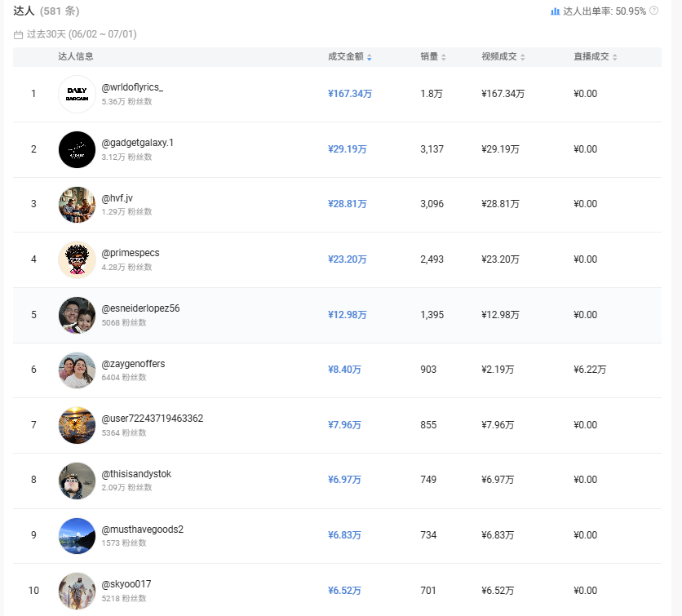Click the ¥29.19万 blue amount

click(347, 149)
